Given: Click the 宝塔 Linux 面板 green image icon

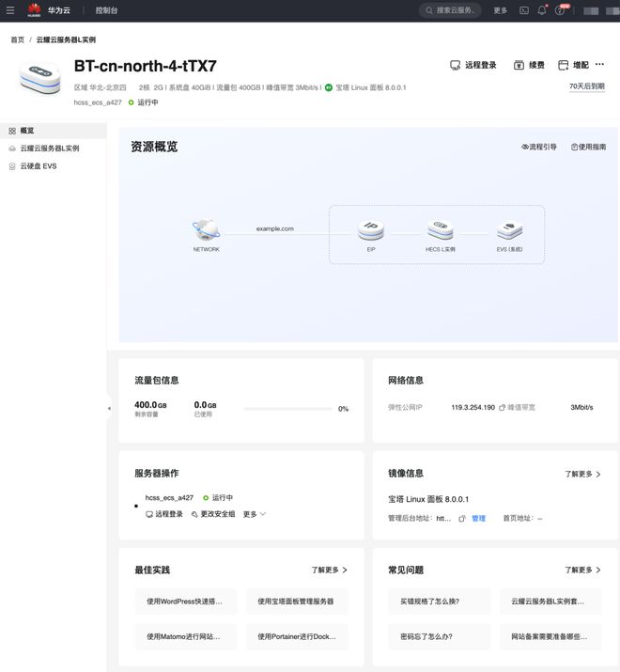Looking at the screenshot, I should [x=329, y=87].
